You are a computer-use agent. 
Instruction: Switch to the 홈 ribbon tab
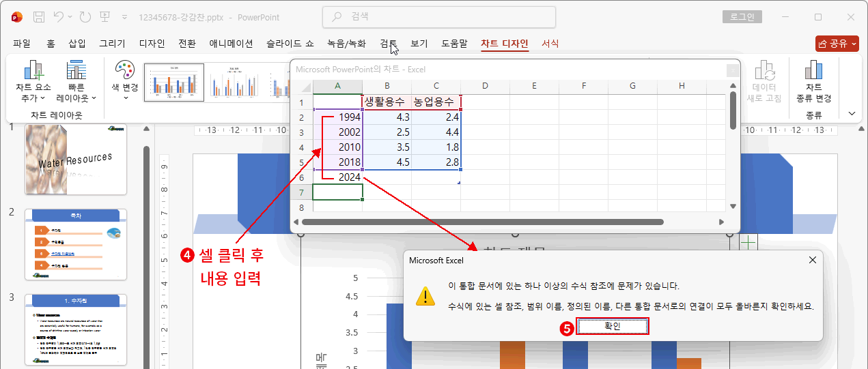click(51, 44)
